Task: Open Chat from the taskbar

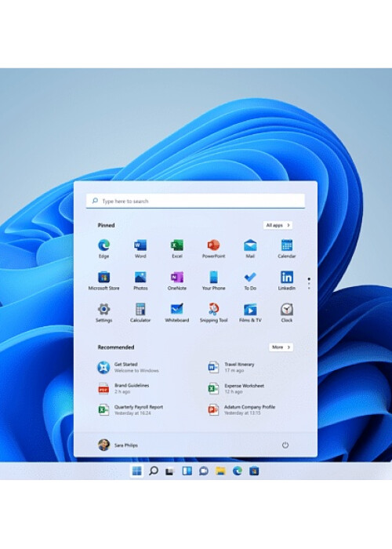Action: (204, 471)
